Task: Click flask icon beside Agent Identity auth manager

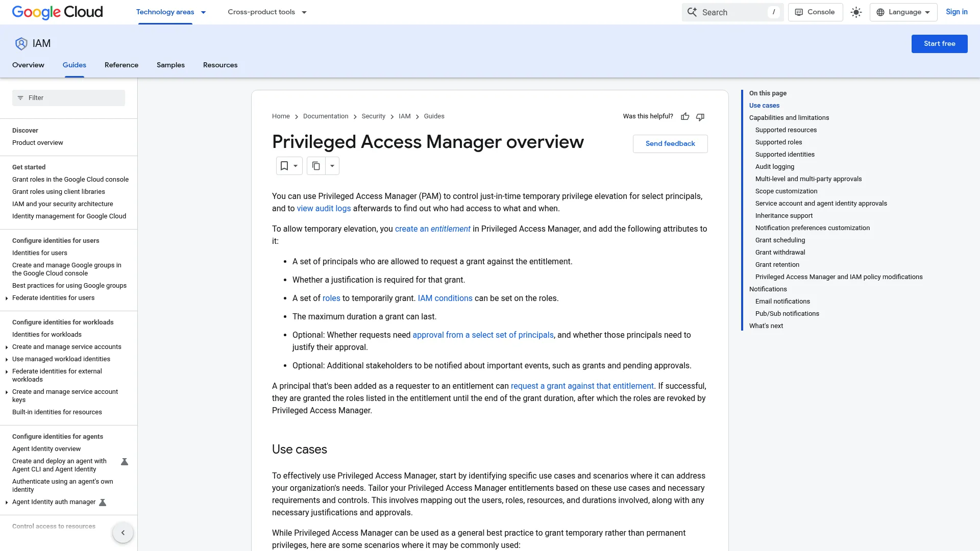Action: coord(103,503)
